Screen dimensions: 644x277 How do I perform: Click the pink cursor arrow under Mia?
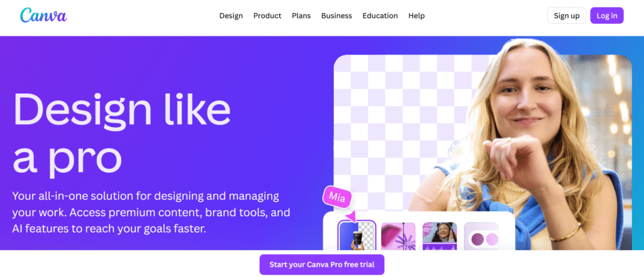(351, 216)
